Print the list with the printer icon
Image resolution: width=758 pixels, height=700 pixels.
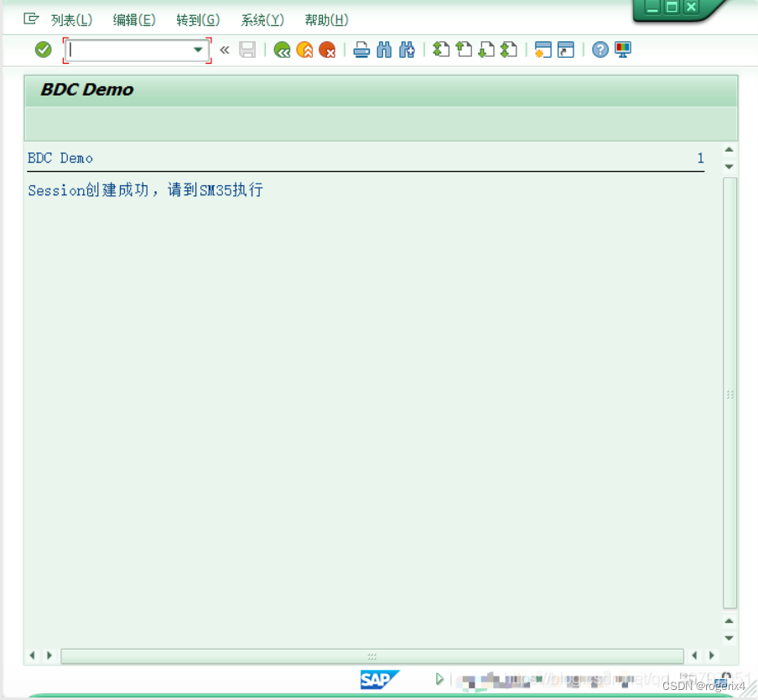tap(361, 49)
